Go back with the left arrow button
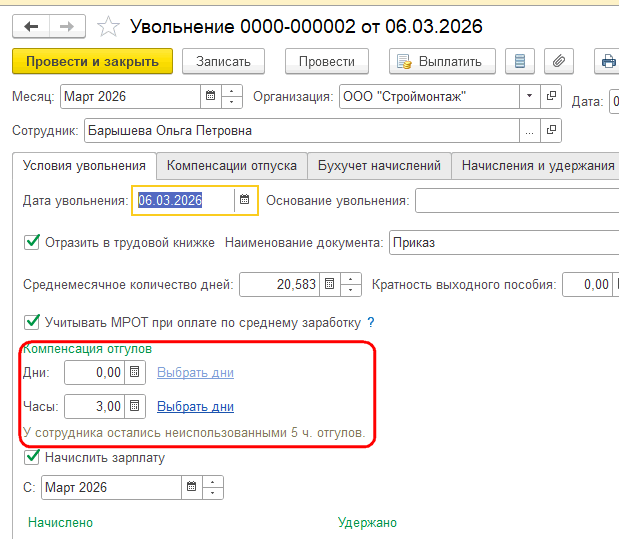The image size is (619, 539). click(x=31, y=27)
